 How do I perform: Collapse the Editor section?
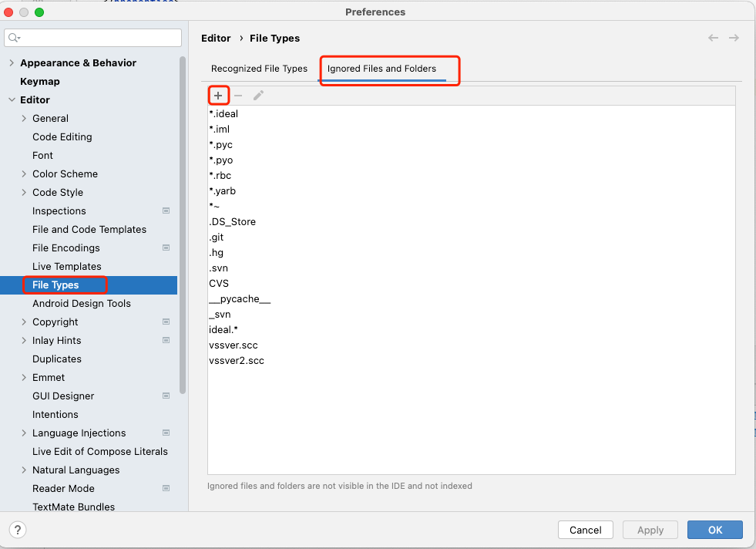pyautogui.click(x=12, y=100)
